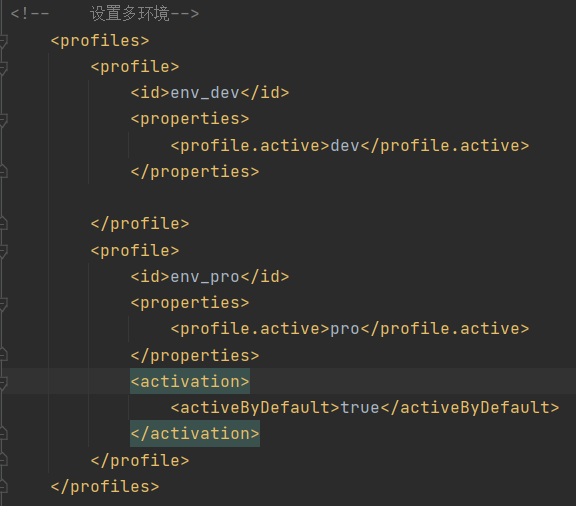Click the highlighted <activation> opening tag

tap(190, 381)
